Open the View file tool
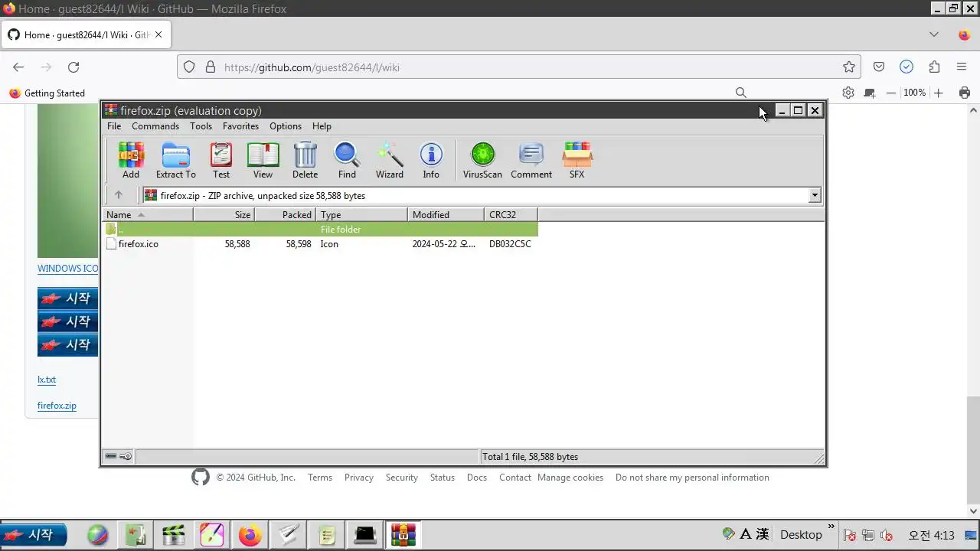The width and height of the screenshot is (980, 551). [x=263, y=161]
